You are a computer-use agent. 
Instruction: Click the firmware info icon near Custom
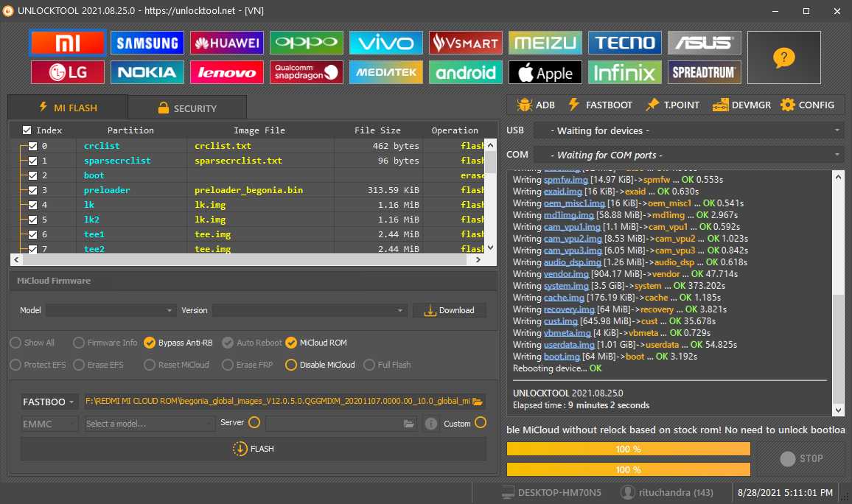(431, 424)
